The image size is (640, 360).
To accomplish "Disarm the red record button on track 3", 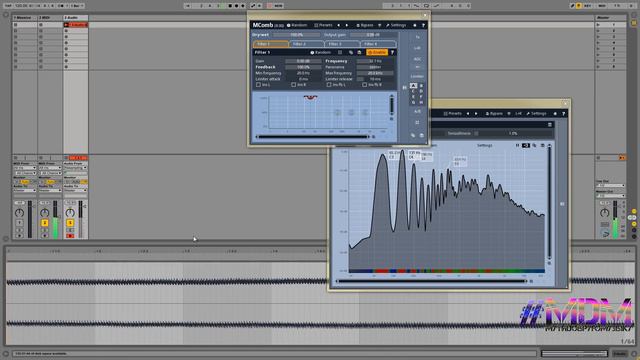I will [x=70, y=236].
